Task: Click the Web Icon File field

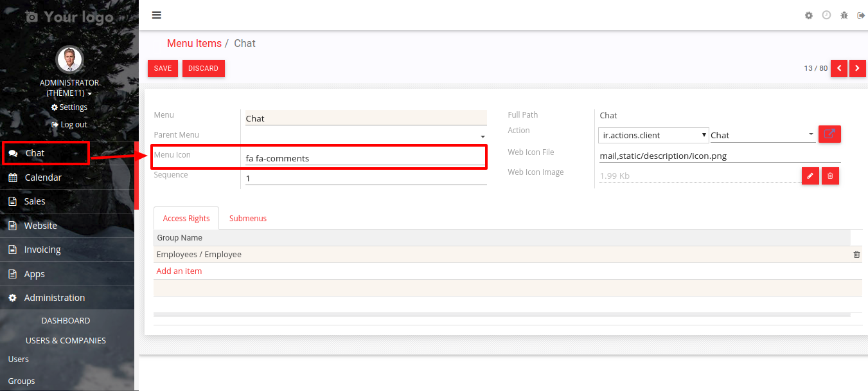Action: [x=720, y=156]
